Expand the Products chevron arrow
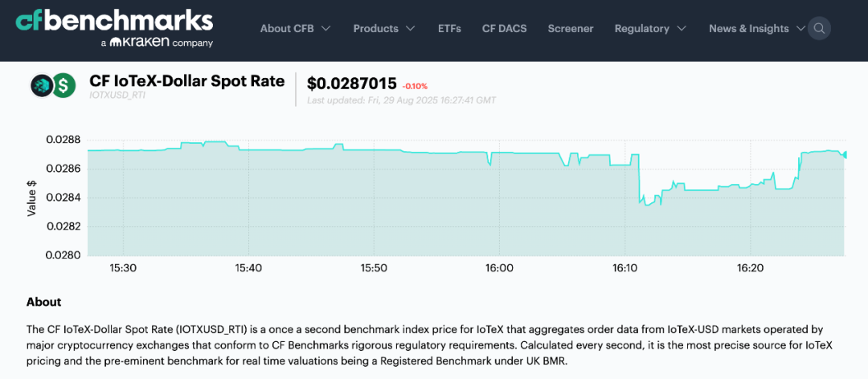This screenshot has height=379, width=868. tap(410, 29)
